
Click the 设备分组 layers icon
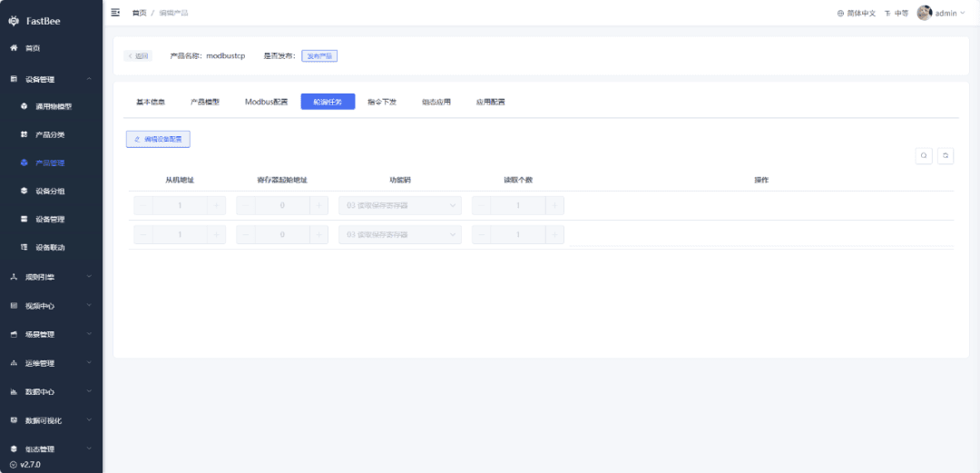(x=24, y=191)
